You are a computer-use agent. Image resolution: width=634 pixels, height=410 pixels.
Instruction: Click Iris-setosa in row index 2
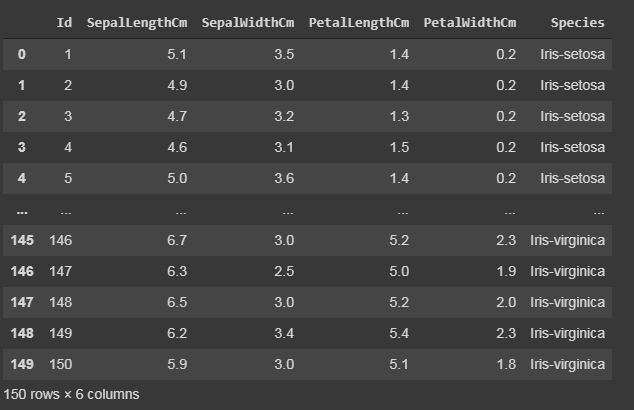[x=573, y=116]
